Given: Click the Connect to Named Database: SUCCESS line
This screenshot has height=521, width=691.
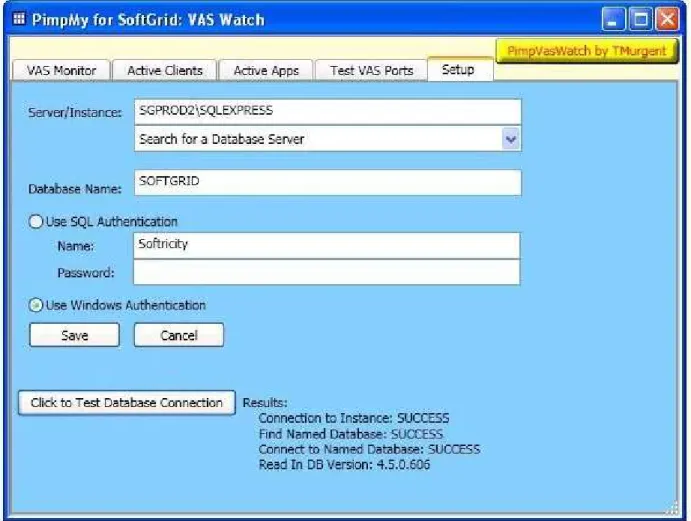Looking at the screenshot, I should point(369,449).
